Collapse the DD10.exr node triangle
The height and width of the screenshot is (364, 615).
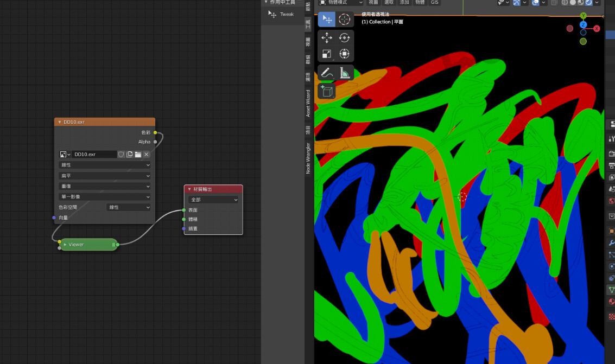(x=60, y=122)
